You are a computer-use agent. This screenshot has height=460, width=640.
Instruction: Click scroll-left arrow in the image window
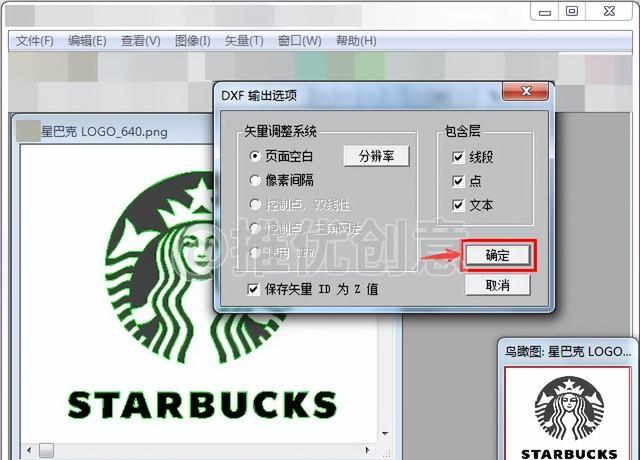coord(29,451)
